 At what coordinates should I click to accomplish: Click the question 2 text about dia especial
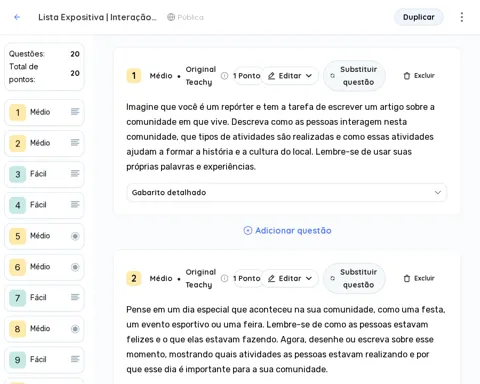click(x=286, y=339)
